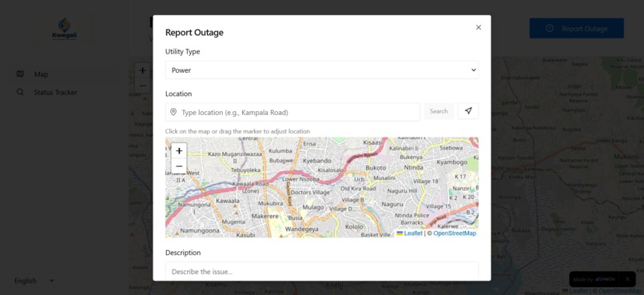Click Namungoona label on dialog map
The image size is (644, 295).
tap(200, 231)
